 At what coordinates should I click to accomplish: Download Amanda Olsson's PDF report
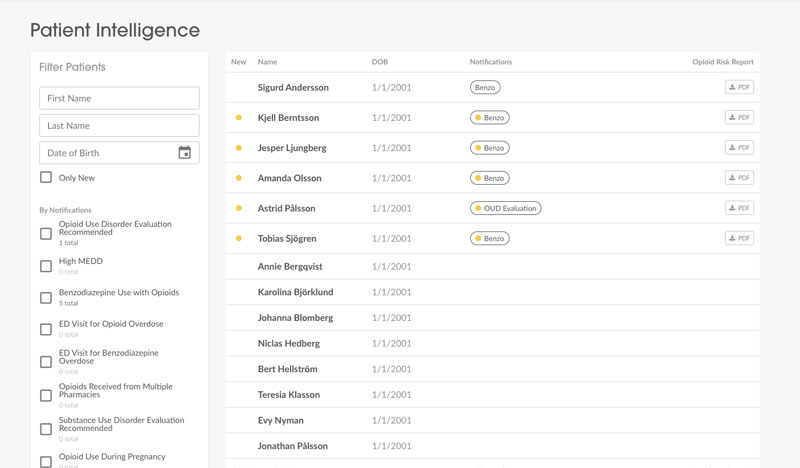coord(739,178)
